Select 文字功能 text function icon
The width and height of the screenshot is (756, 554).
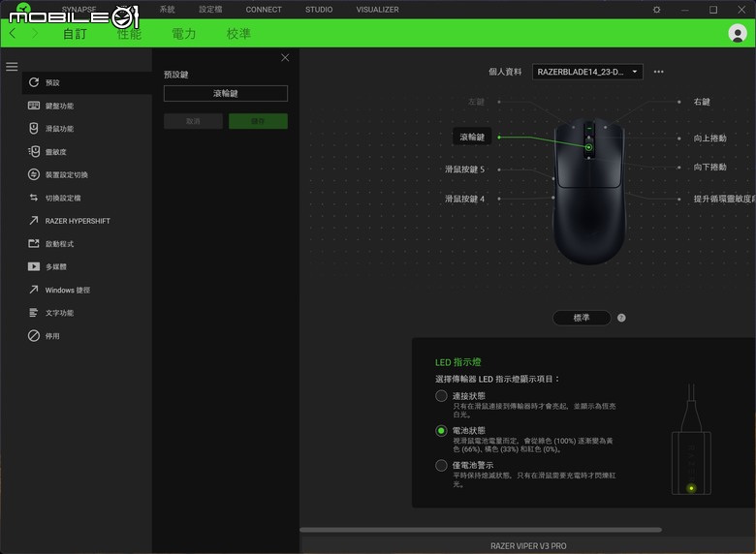34,313
